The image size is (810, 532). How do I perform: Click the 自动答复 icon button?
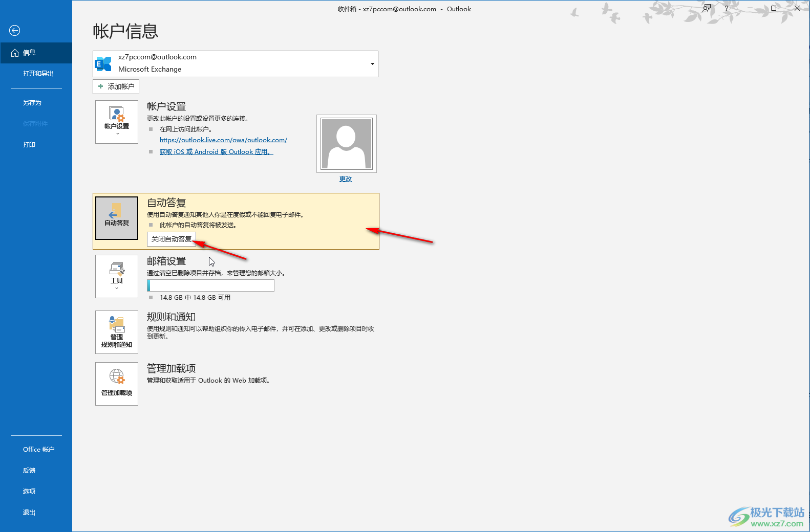[x=117, y=218]
